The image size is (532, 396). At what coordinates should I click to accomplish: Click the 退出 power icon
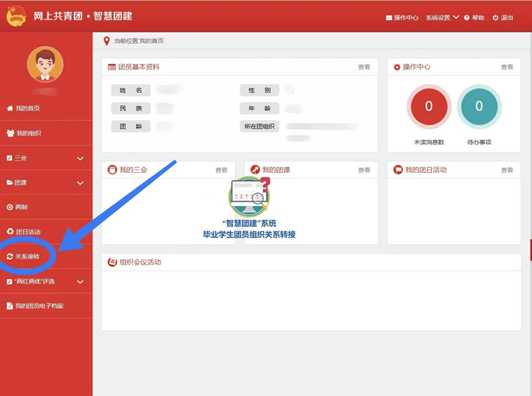pyautogui.click(x=495, y=18)
